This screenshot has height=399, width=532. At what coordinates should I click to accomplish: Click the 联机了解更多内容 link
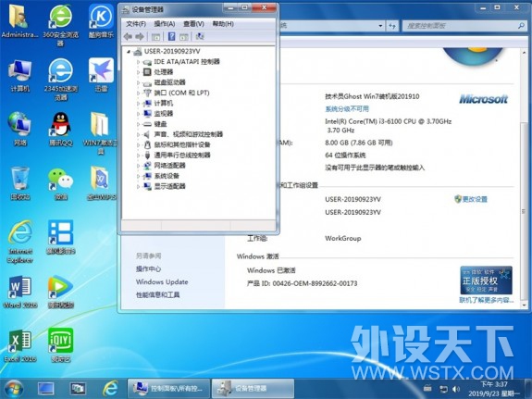point(486,300)
